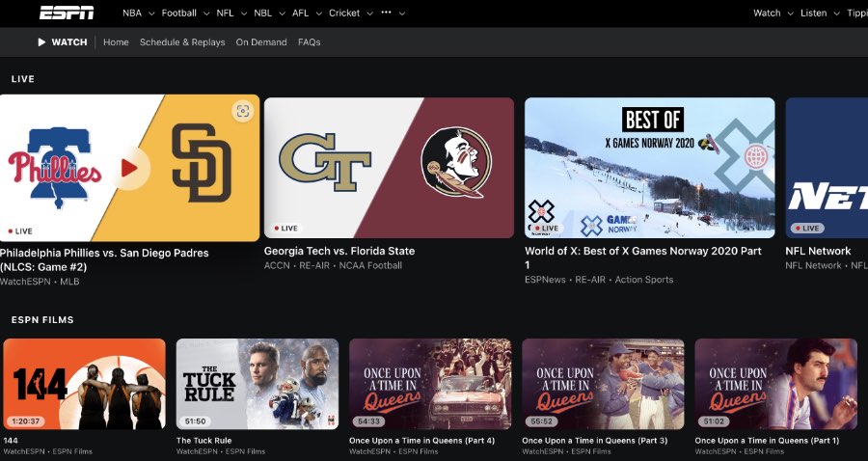Open the Watch menu in top bar
This screenshot has height=461, width=868.
pos(767,13)
